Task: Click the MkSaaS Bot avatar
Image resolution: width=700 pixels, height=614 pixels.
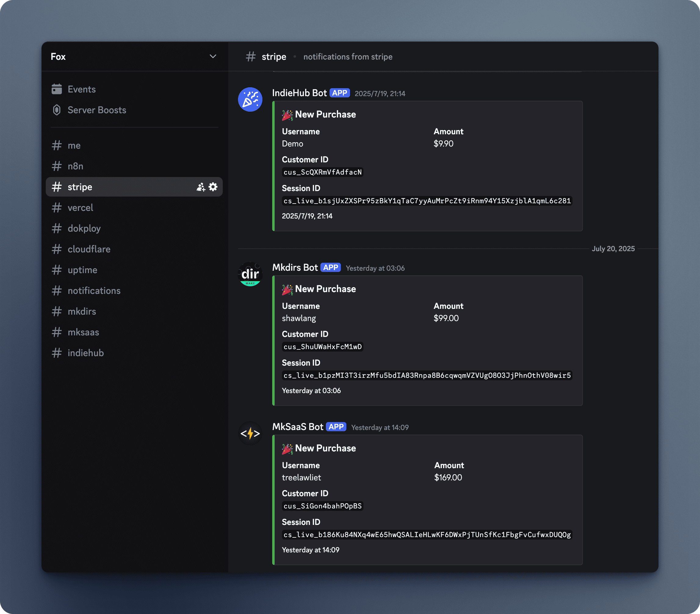Action: click(250, 433)
